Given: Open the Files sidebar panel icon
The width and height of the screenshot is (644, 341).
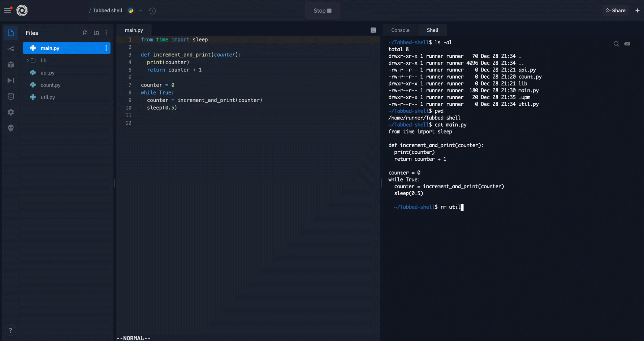Looking at the screenshot, I should coord(11,33).
